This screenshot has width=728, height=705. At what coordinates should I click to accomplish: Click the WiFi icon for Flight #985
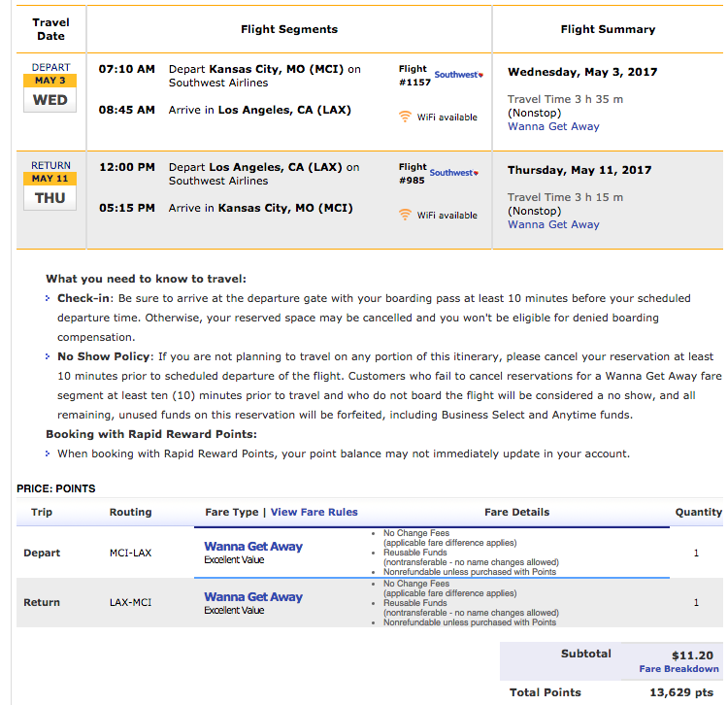[405, 215]
